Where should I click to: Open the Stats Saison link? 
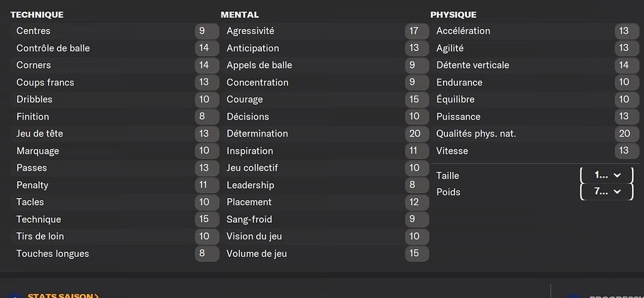click(x=63, y=296)
